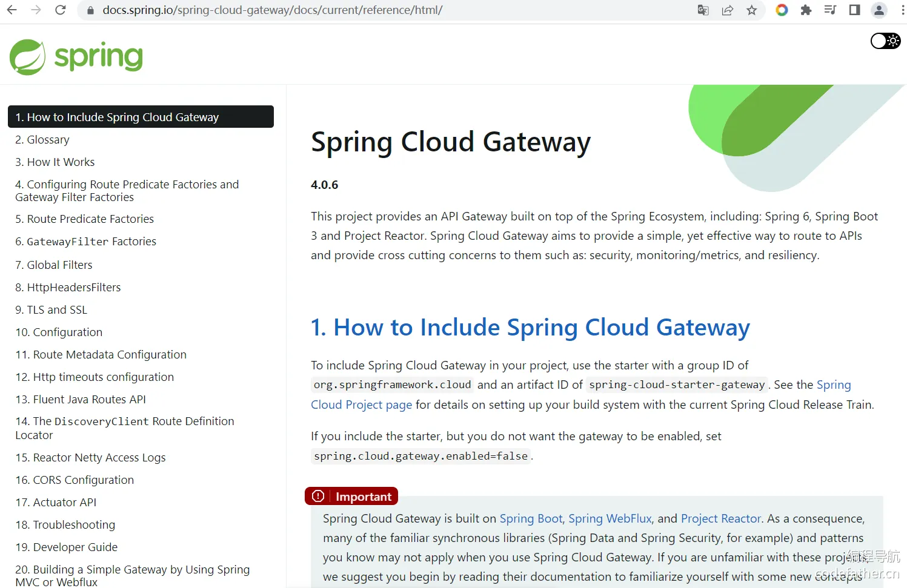This screenshot has width=907, height=588.
Task: Click the code 'org.springframework.cloud'
Action: pos(393,385)
